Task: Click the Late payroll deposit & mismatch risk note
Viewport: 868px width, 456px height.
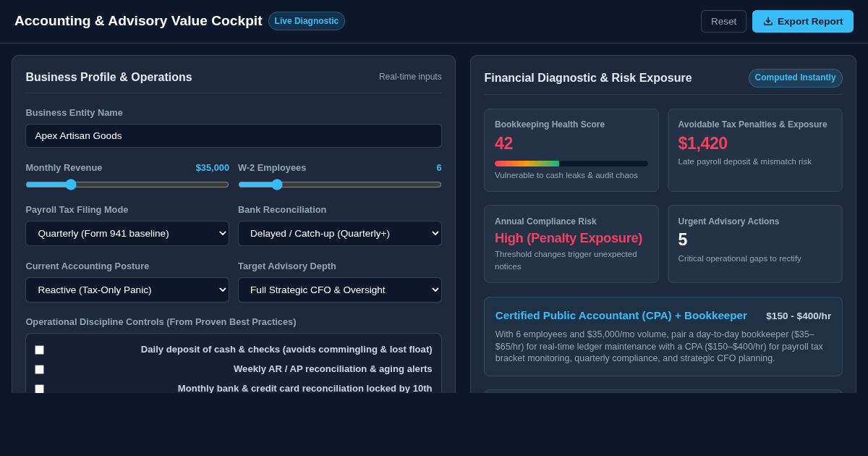Action: 744,161
